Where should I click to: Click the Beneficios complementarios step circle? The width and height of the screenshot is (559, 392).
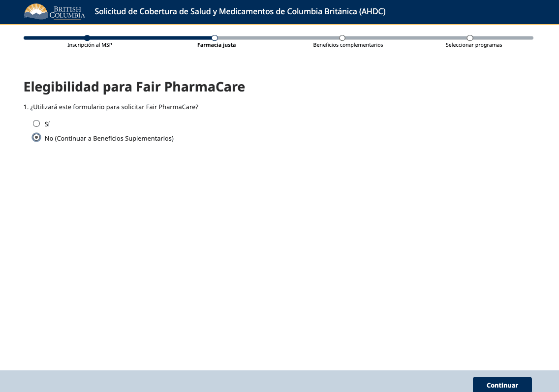342,38
